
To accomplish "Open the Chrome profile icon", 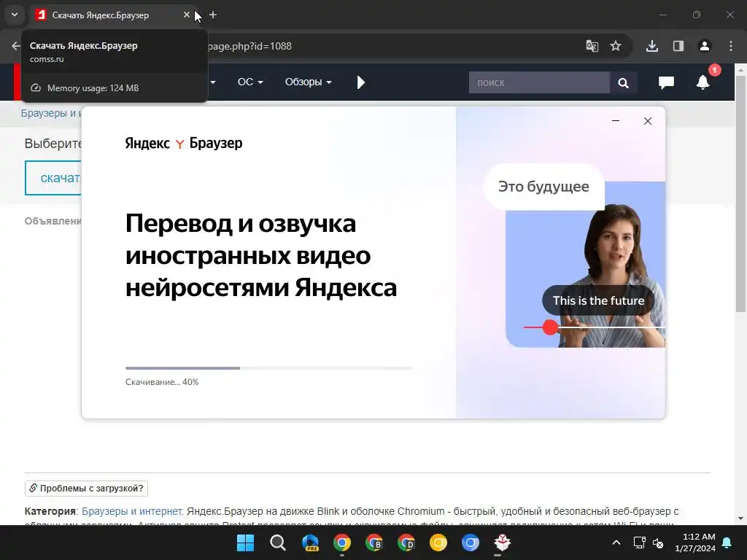I will (x=704, y=46).
